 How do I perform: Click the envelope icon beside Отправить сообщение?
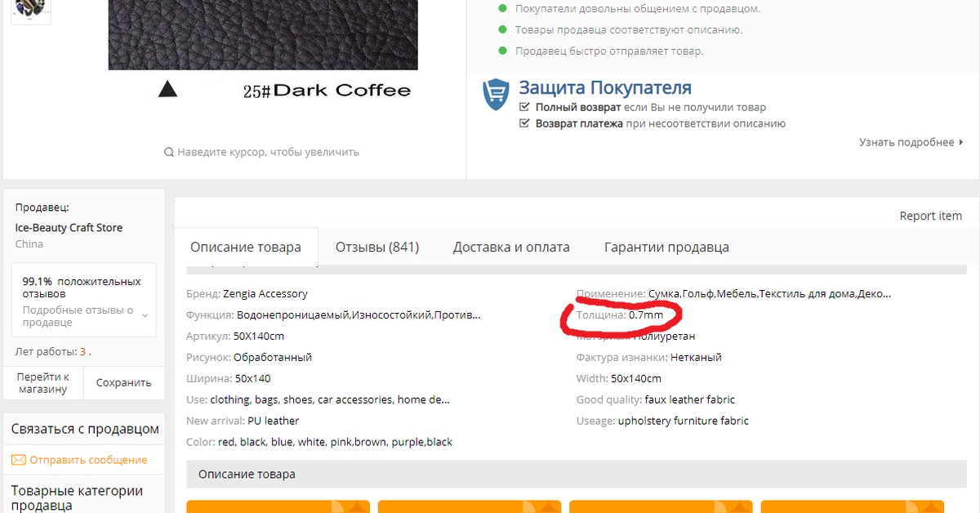click(x=17, y=459)
